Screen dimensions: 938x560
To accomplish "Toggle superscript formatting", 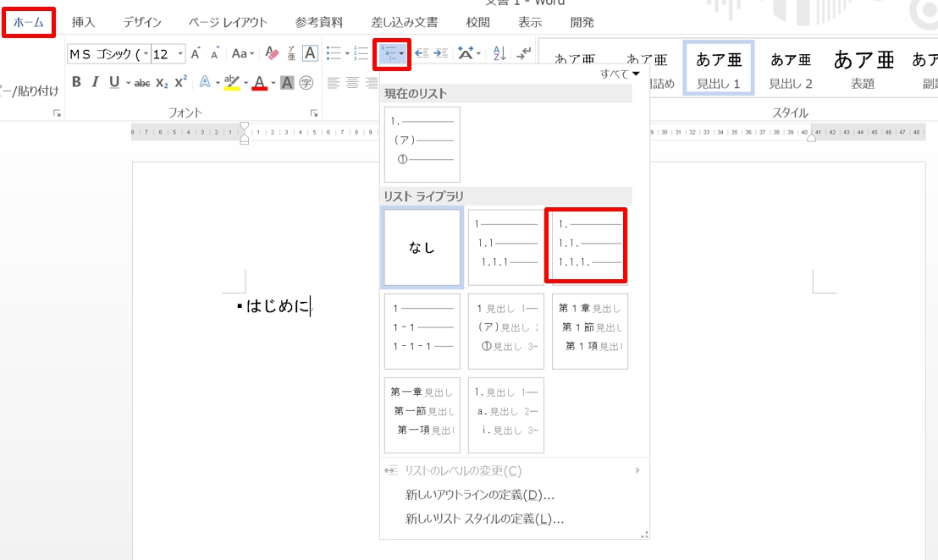I will (x=180, y=82).
